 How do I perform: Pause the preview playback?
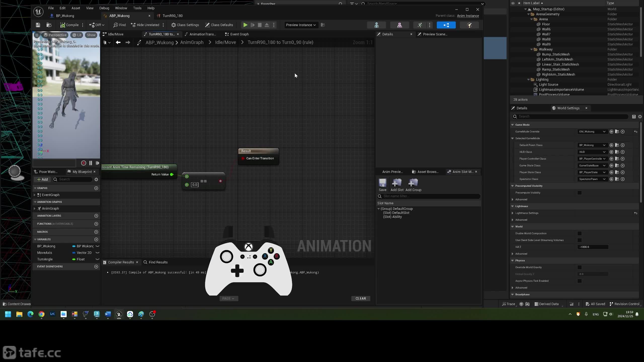[91, 163]
